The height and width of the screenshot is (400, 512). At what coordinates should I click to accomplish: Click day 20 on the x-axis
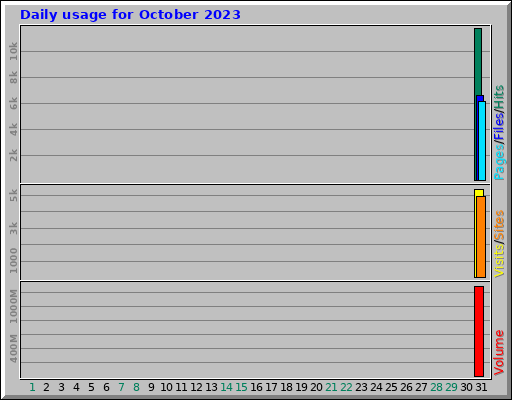(x=316, y=387)
